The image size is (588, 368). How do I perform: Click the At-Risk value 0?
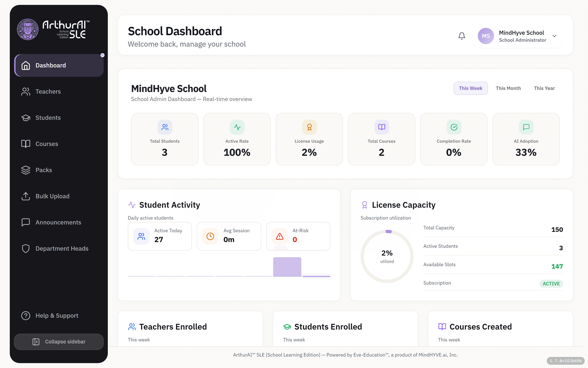pos(295,240)
